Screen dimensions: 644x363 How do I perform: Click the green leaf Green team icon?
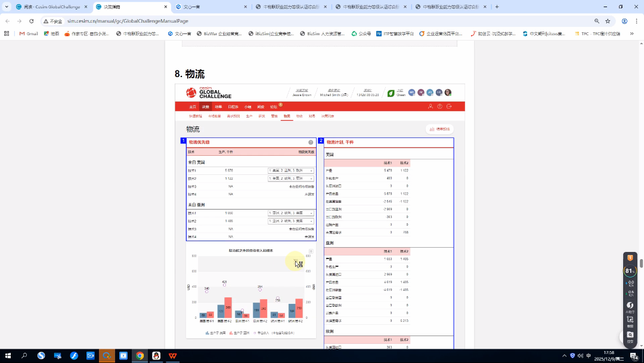coord(391,93)
